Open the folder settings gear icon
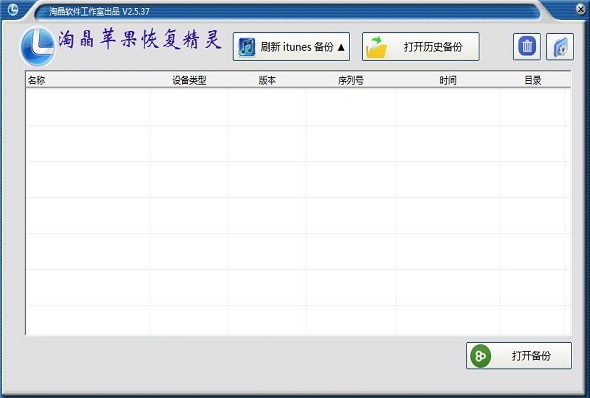The width and height of the screenshot is (590, 398). pos(560,47)
